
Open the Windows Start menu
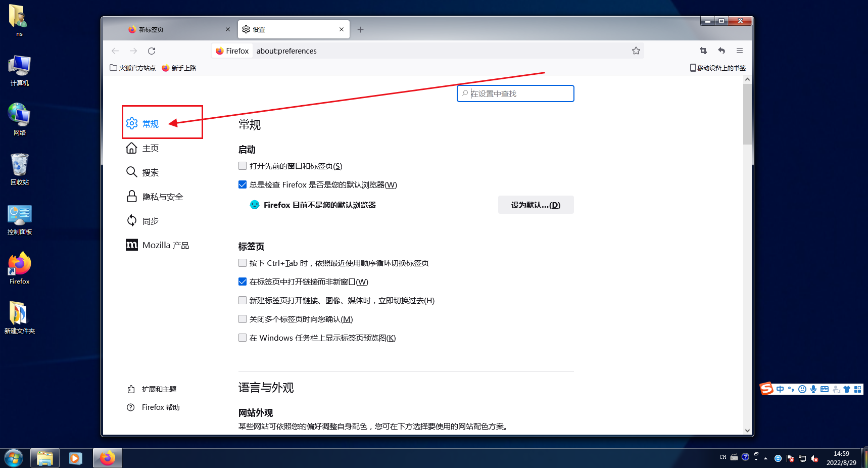(x=14, y=458)
